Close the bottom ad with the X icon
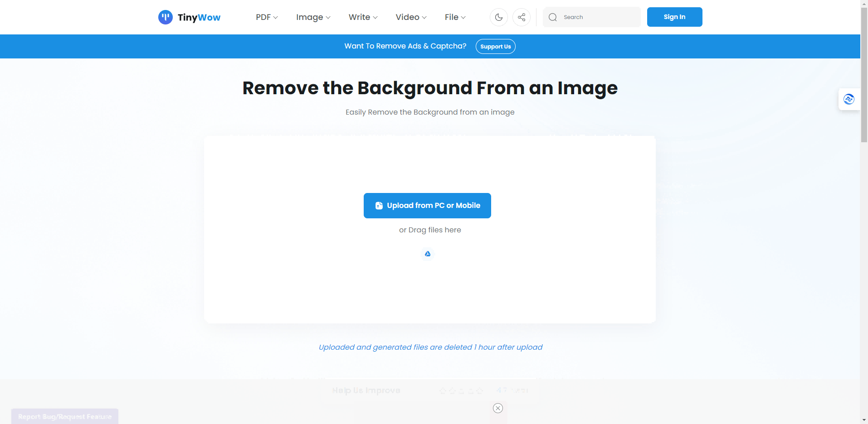Viewport: 868px width, 424px height. 498,408
